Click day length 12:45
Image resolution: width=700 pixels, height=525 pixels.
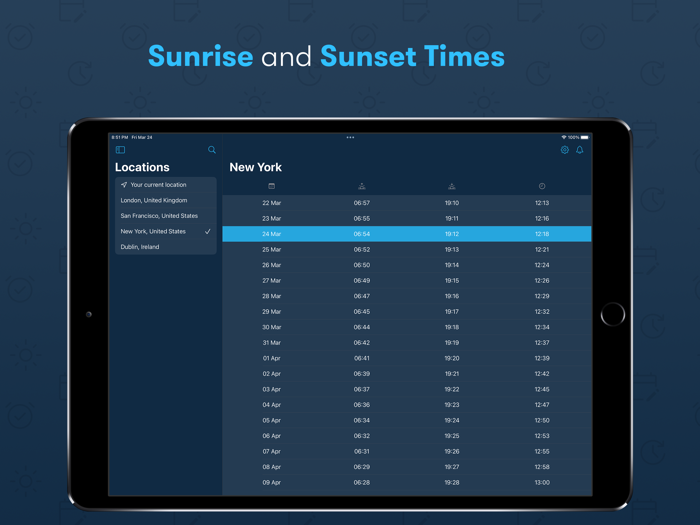[x=542, y=389]
